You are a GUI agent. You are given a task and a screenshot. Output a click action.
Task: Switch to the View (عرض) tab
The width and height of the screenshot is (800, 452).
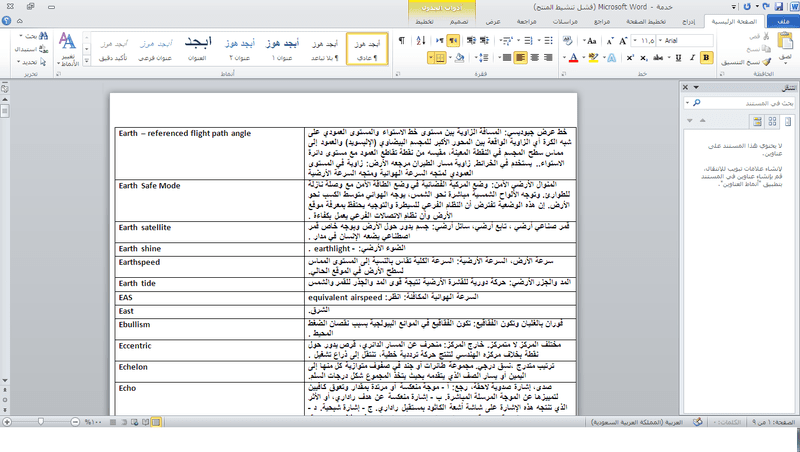(x=493, y=21)
